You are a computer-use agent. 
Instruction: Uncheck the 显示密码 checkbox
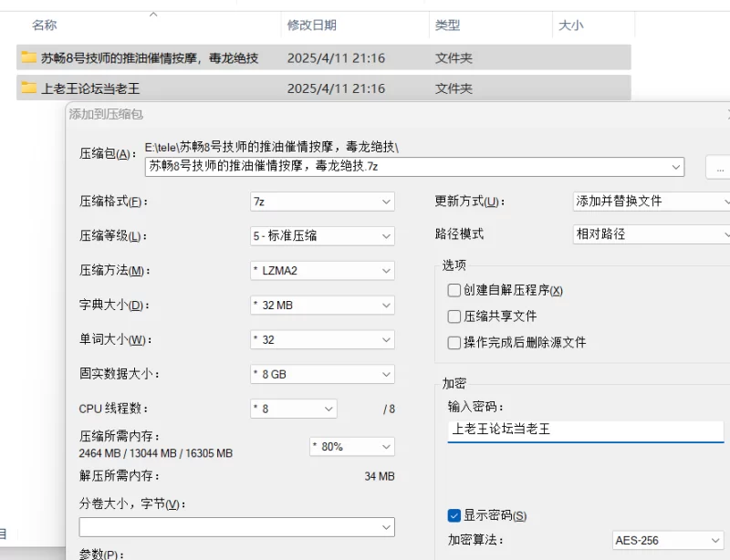pyautogui.click(x=454, y=516)
